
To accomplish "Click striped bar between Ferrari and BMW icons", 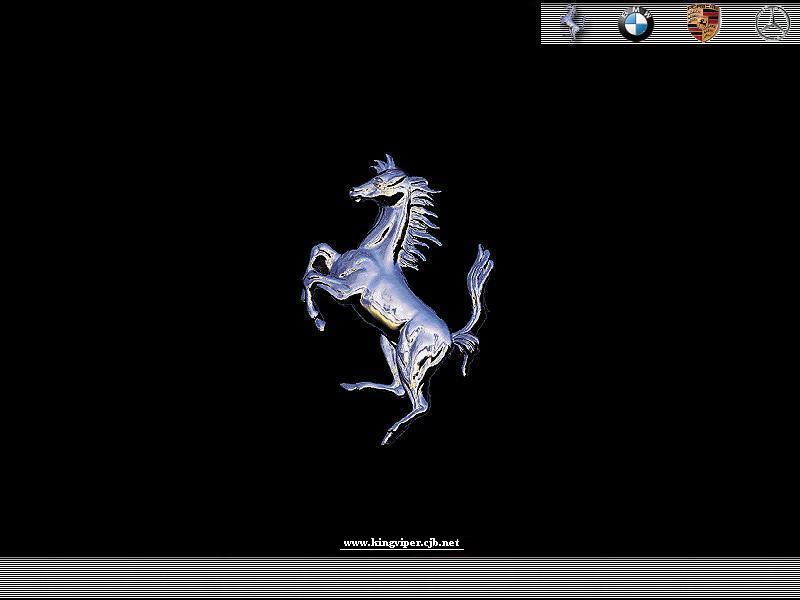I will pyautogui.click(x=602, y=23).
